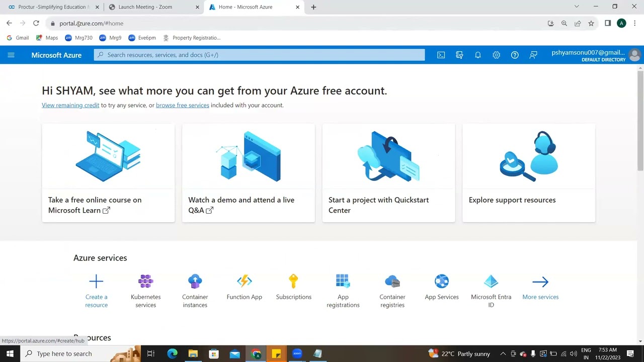
Task: Click the Chrome address bar URL
Action: pos(91,23)
